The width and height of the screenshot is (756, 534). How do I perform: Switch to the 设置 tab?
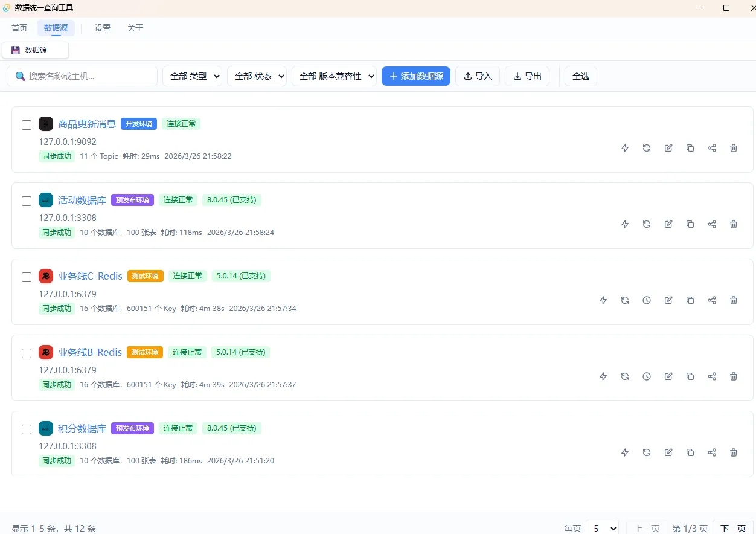click(102, 28)
